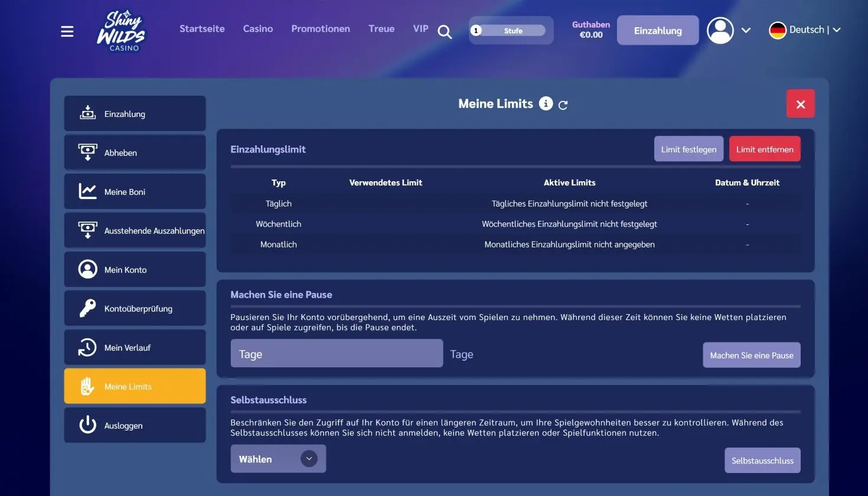
Task: Click the Machen Sie eine Pause button
Action: click(x=752, y=355)
